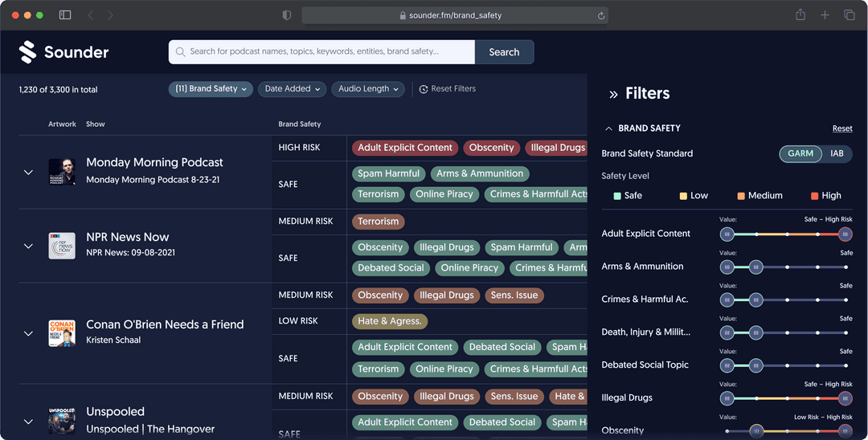Show tab overview icon in Safari
Screen dimensions: 868x440
(849, 15)
